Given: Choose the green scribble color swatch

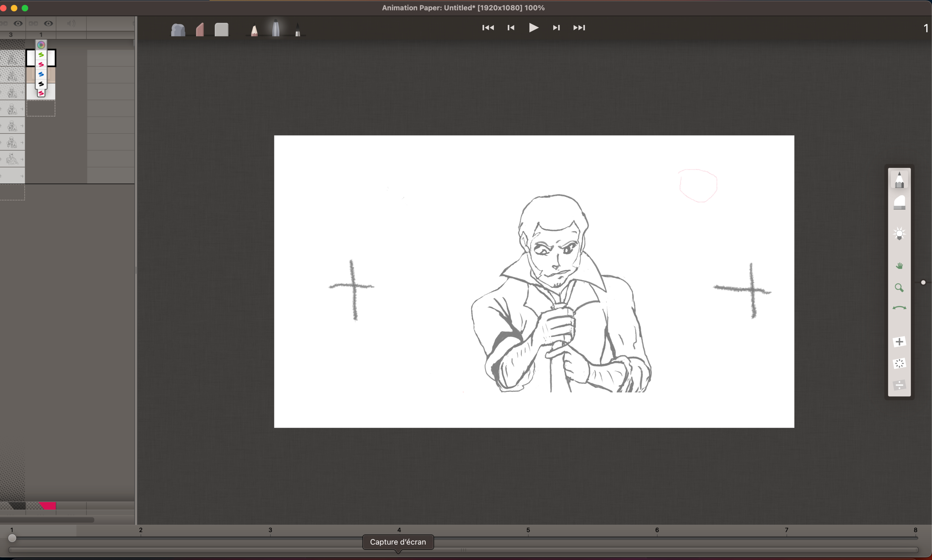Looking at the screenshot, I should point(41,55).
